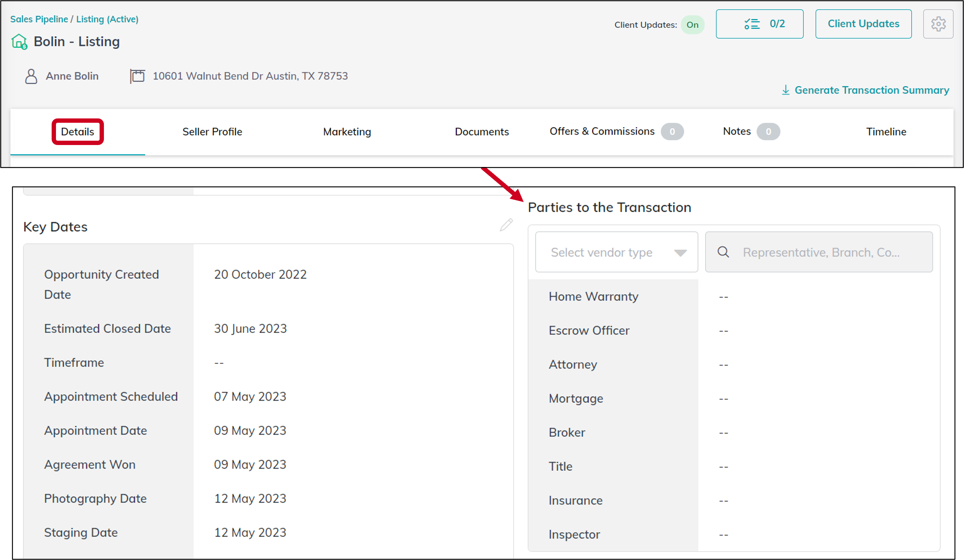Click the Staging Date label
The image size is (964, 560).
(81, 532)
